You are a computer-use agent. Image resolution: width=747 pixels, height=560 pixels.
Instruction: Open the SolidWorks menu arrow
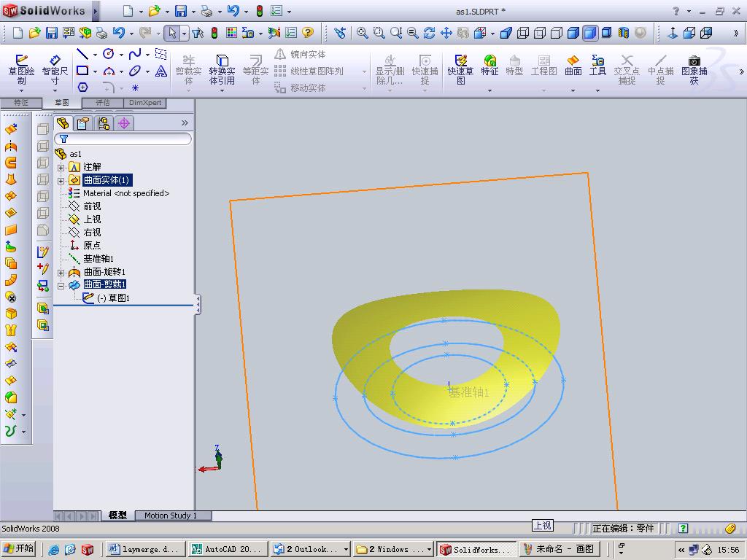(x=96, y=10)
